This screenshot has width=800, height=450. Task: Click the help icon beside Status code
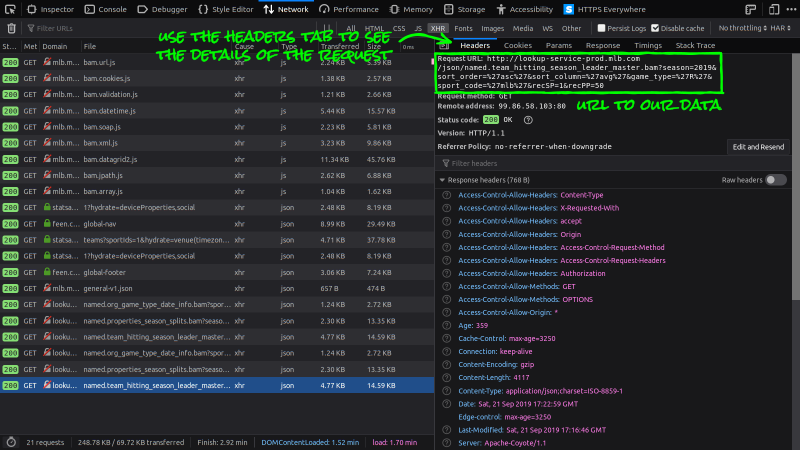coord(528,120)
